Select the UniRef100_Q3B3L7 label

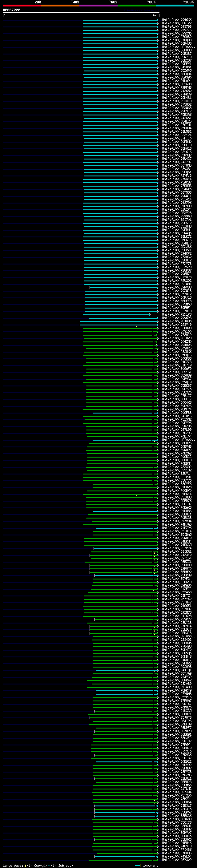(x=177, y=806)
